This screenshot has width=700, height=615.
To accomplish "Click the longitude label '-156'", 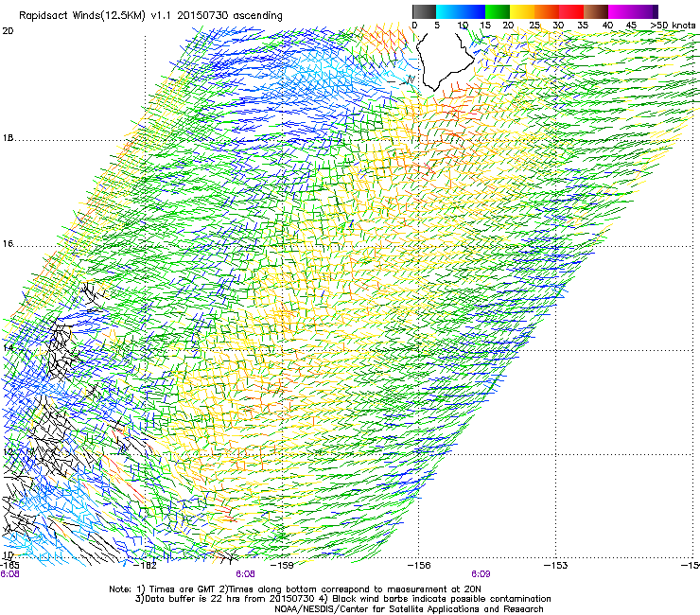I will (x=419, y=566).
